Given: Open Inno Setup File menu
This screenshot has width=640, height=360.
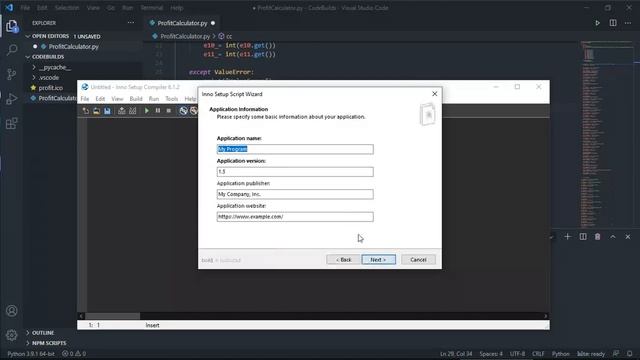Looking at the screenshot, I should coord(85,99).
